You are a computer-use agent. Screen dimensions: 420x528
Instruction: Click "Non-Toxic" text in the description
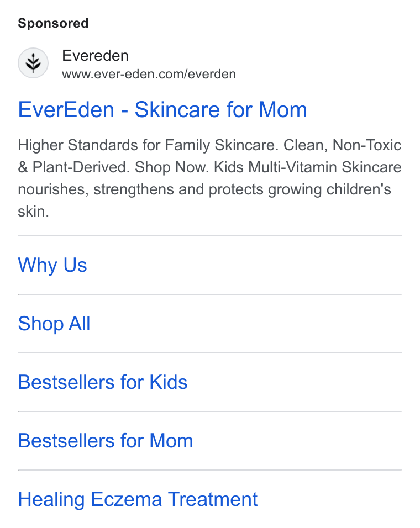pyautogui.click(x=367, y=145)
